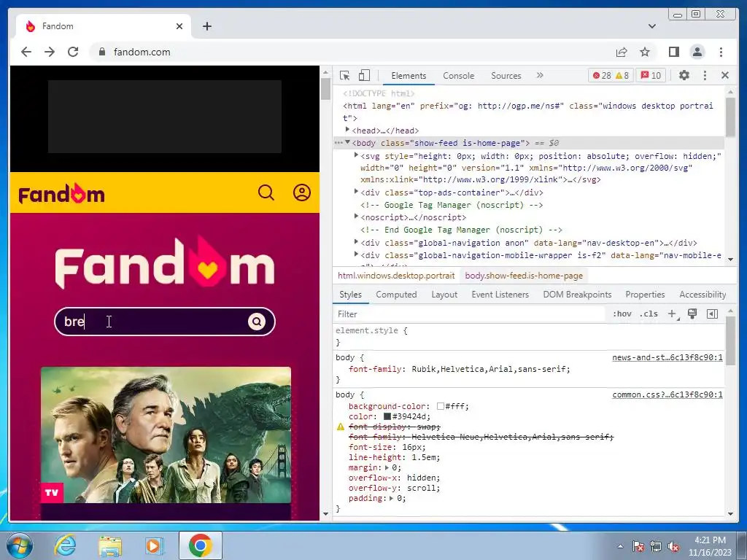Click the #39424d color swatch

click(387, 416)
